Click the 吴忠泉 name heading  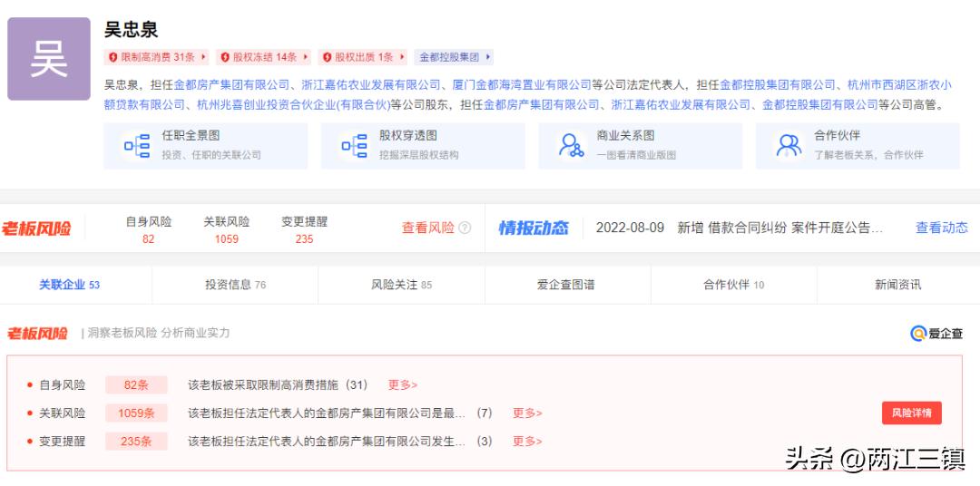tap(132, 29)
